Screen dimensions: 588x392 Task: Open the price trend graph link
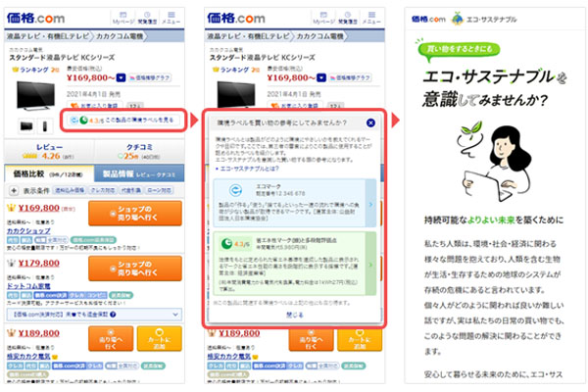[x=150, y=77]
